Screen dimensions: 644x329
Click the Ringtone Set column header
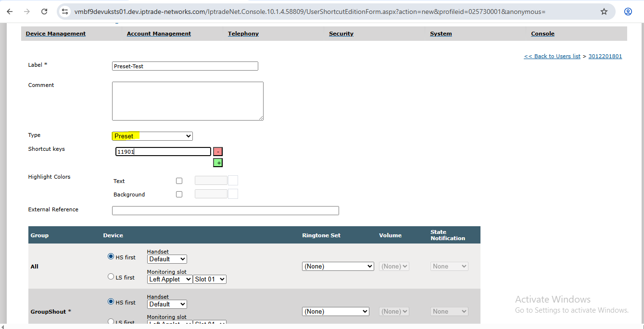coord(321,235)
